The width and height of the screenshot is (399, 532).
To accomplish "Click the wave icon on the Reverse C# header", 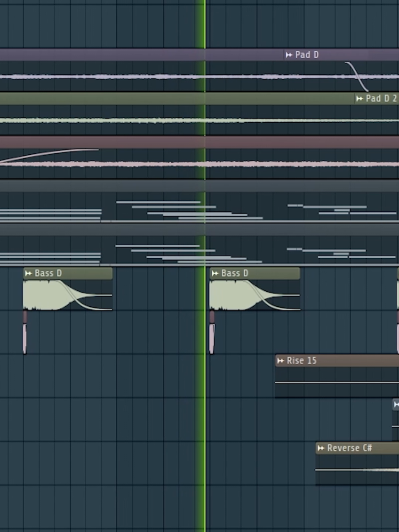I will pos(320,448).
